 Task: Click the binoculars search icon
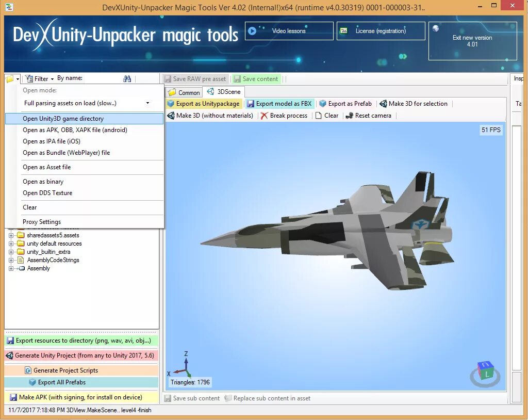[x=127, y=78]
